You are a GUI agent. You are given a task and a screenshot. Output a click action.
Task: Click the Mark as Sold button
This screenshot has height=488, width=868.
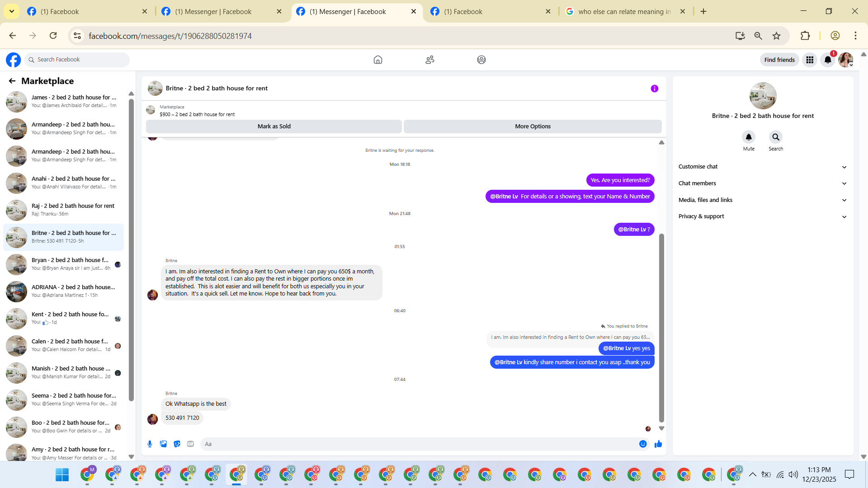[x=274, y=127]
